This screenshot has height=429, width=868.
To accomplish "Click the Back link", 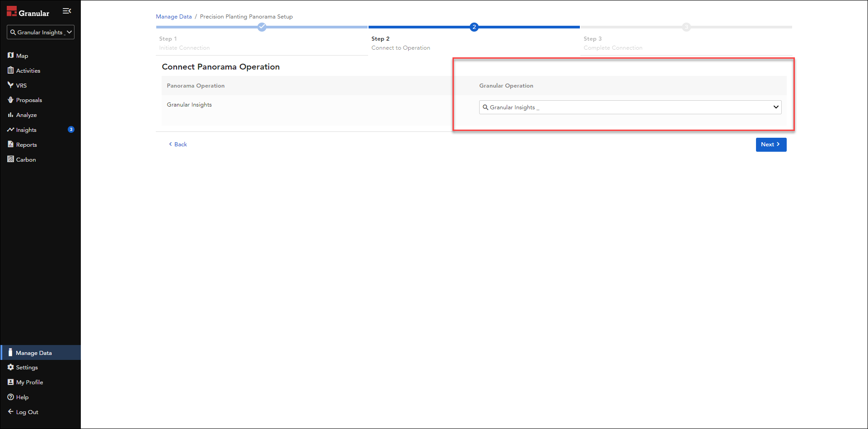I will tap(178, 144).
